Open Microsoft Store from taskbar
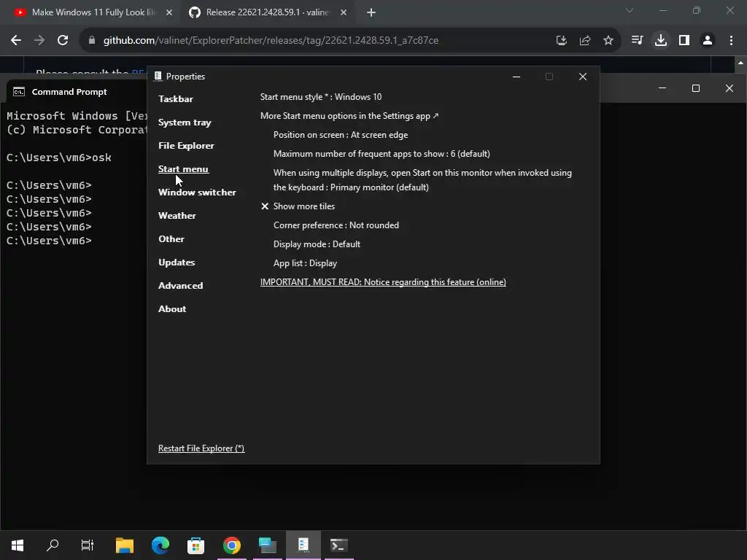The image size is (747, 560). click(x=196, y=545)
